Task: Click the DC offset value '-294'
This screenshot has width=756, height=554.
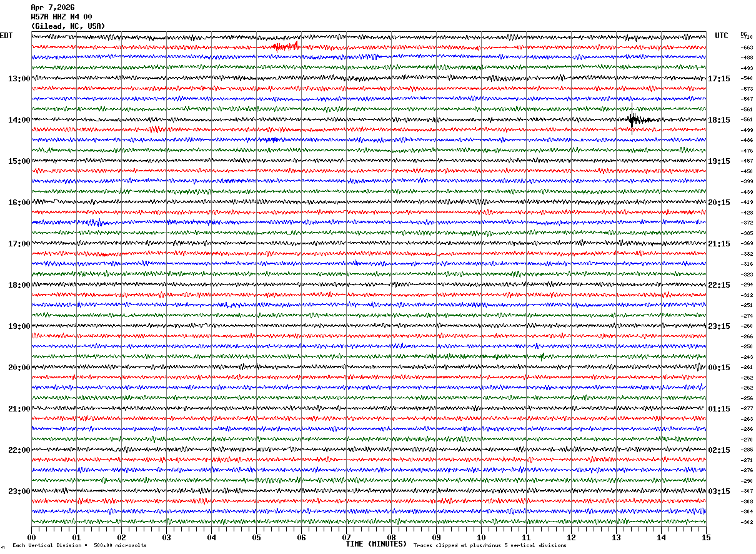Action: (747, 285)
